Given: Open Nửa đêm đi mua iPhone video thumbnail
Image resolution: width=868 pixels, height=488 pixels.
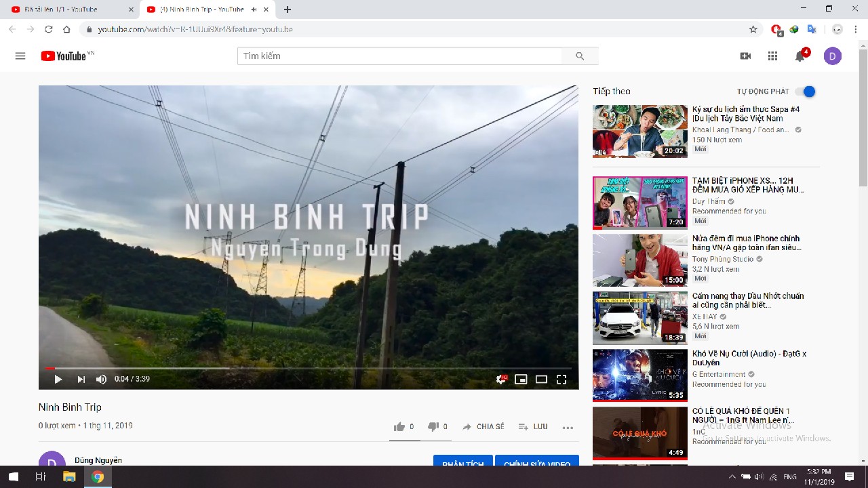Looking at the screenshot, I should 640,260.
